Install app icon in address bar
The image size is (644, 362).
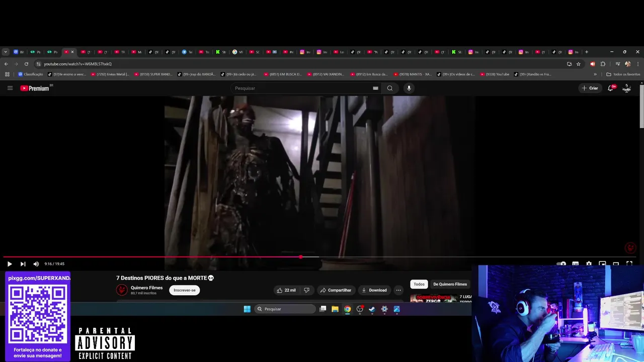pyautogui.click(x=569, y=64)
